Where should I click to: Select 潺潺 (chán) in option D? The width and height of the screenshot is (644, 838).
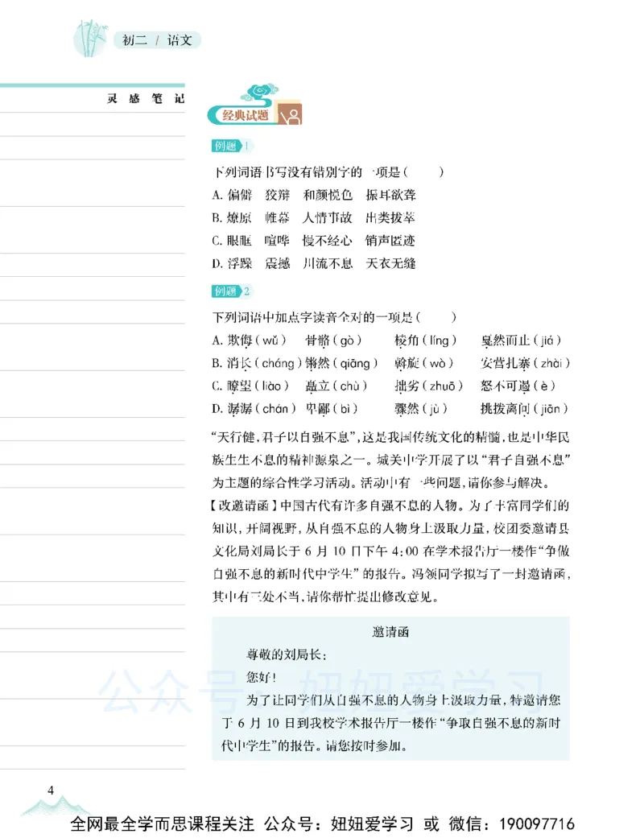tap(262, 409)
